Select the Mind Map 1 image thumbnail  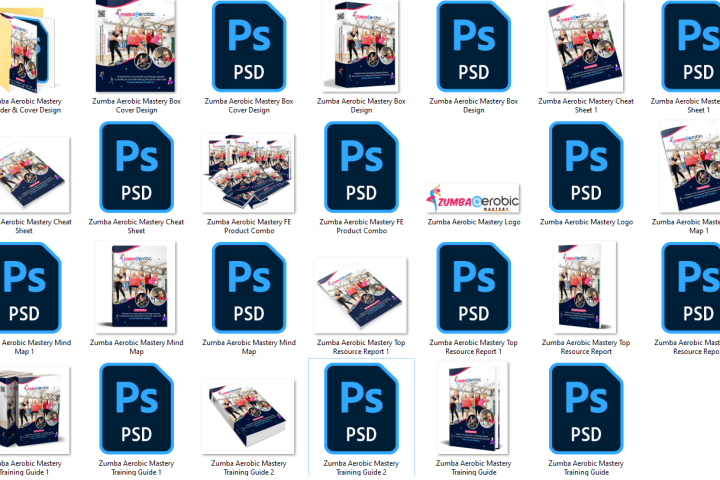(690, 167)
